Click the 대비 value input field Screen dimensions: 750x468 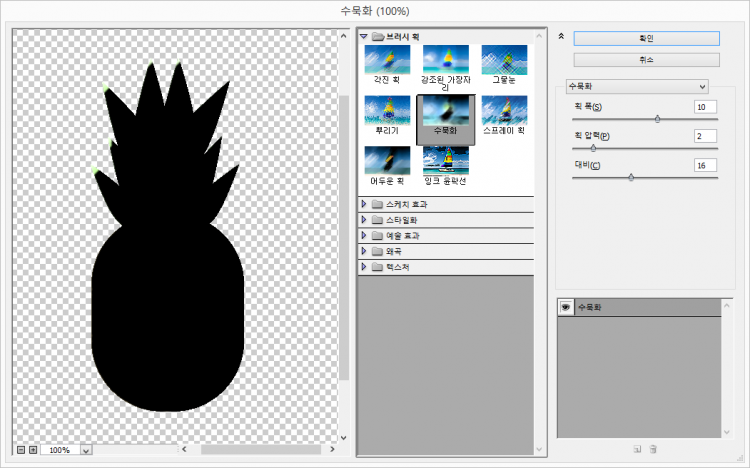click(705, 165)
